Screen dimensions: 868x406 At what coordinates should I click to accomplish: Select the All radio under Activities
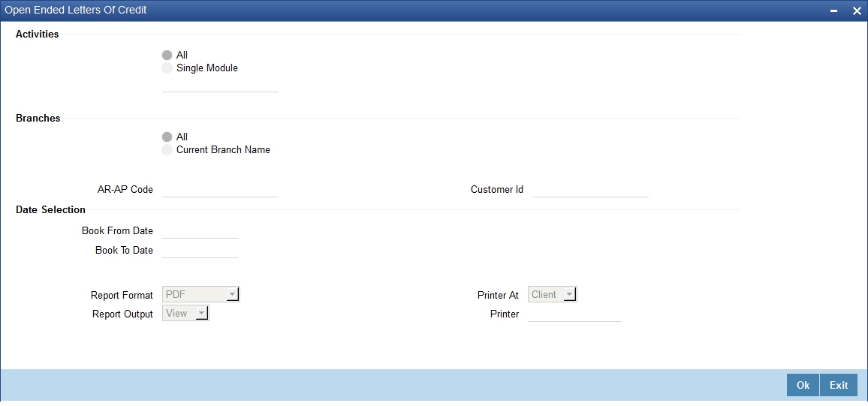click(167, 56)
